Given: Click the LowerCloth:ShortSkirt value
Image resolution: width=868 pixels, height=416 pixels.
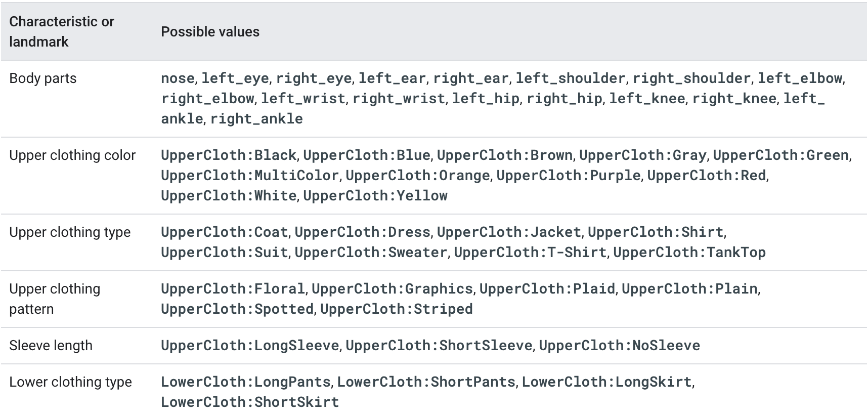Looking at the screenshot, I should pyautogui.click(x=250, y=402).
